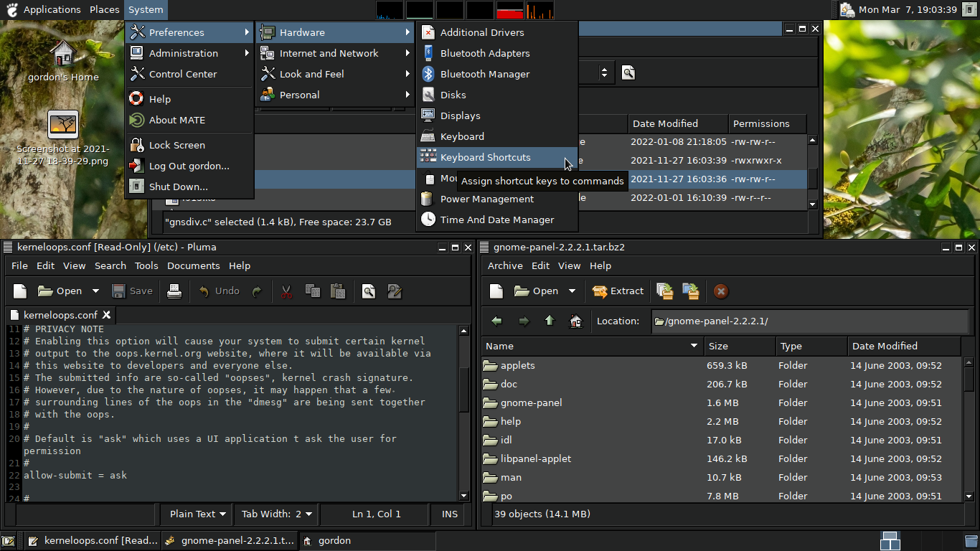Open Find and Replace in Pluma toolbar

tap(394, 291)
